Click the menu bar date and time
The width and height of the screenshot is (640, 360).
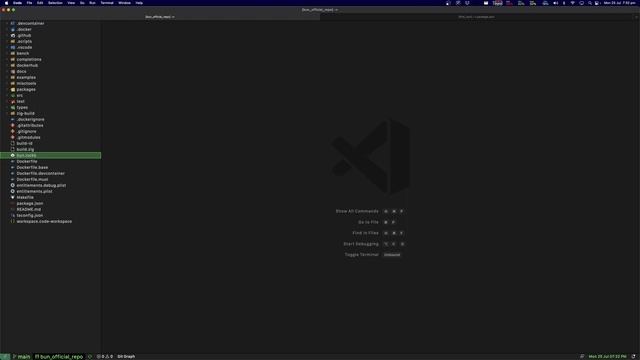pyautogui.click(x=620, y=3)
